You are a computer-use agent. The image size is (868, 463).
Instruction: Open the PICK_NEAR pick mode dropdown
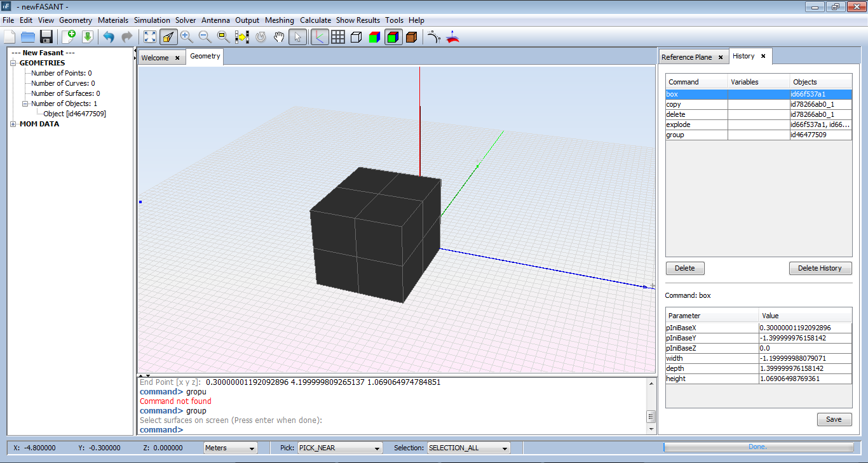click(340, 448)
